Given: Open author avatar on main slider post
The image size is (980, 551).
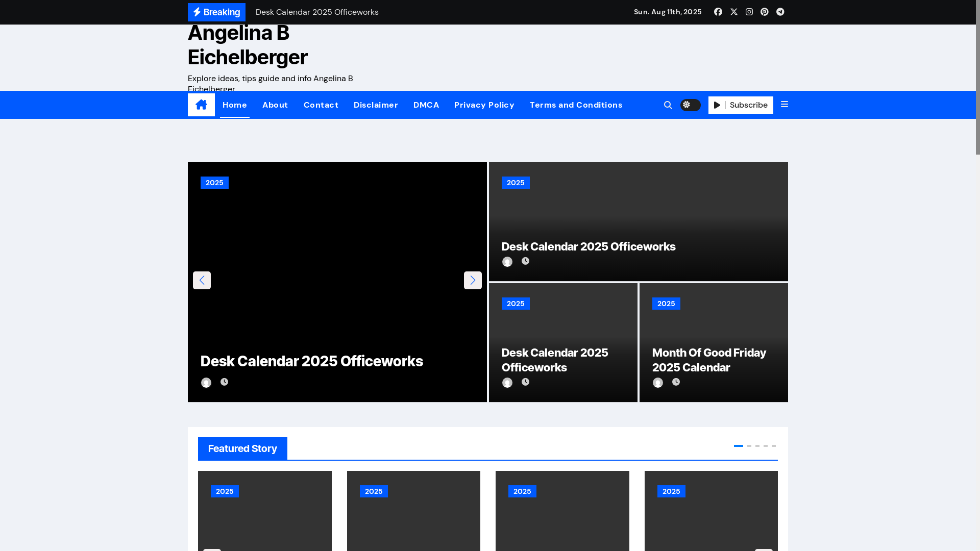Looking at the screenshot, I should click(206, 383).
